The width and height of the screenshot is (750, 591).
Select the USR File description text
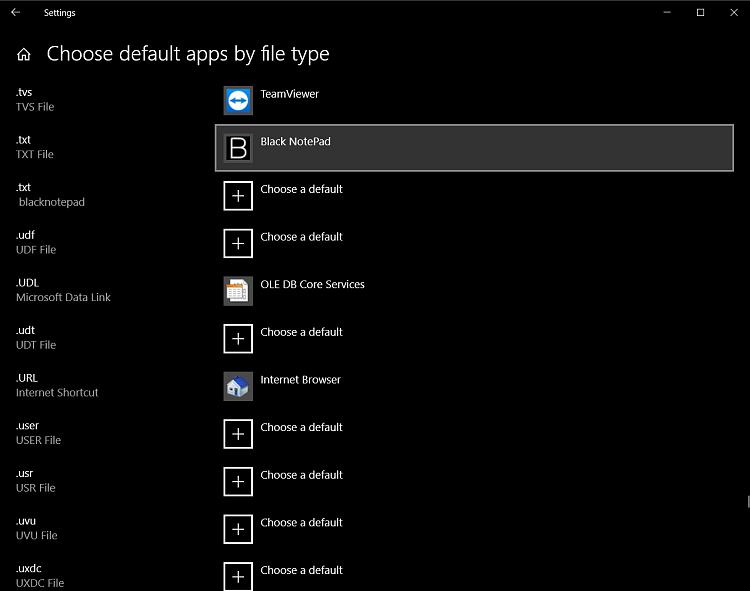[36, 488]
